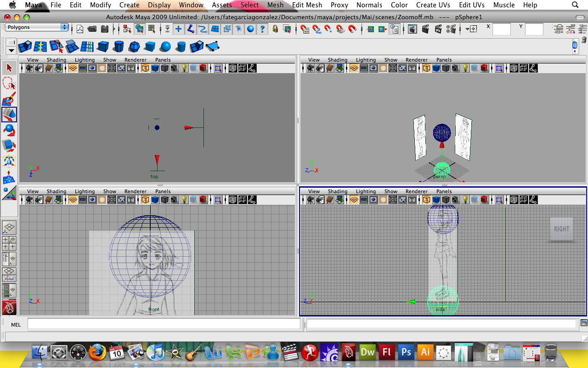The width and height of the screenshot is (588, 368).
Task: Open the Renderer menu in side panel
Action: pyautogui.click(x=417, y=191)
